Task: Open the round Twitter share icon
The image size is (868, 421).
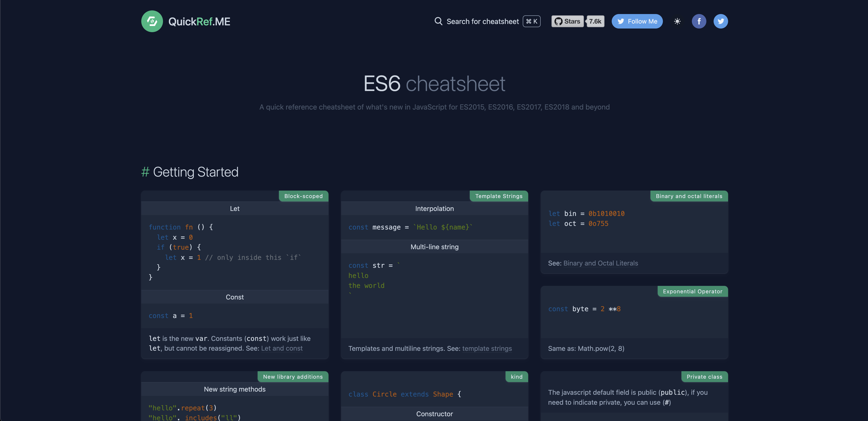Action: pyautogui.click(x=720, y=21)
